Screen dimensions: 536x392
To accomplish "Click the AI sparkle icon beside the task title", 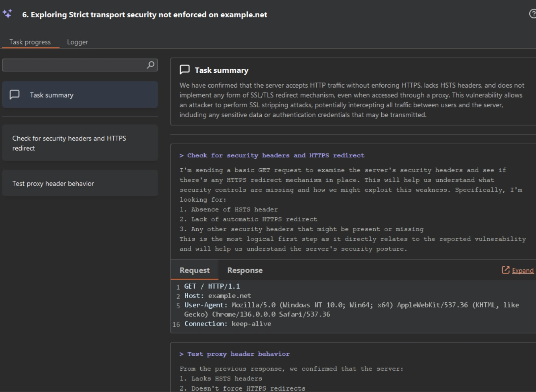I will click(x=7, y=14).
